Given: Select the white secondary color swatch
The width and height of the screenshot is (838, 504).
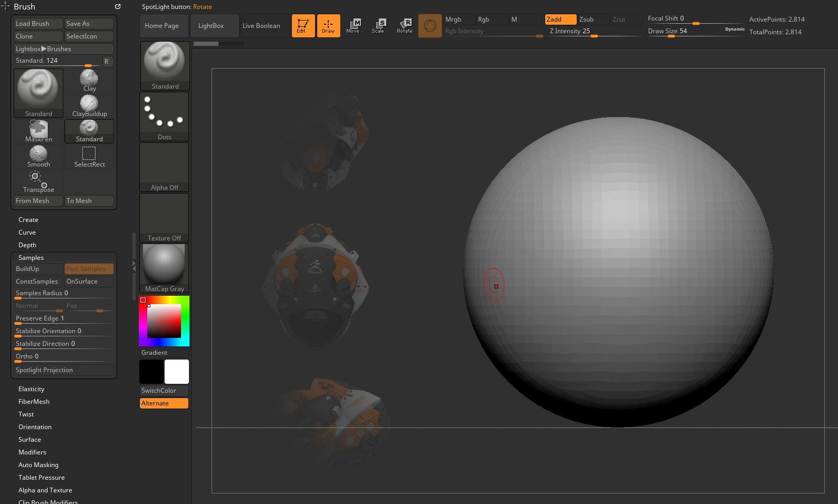Looking at the screenshot, I should click(x=177, y=372).
